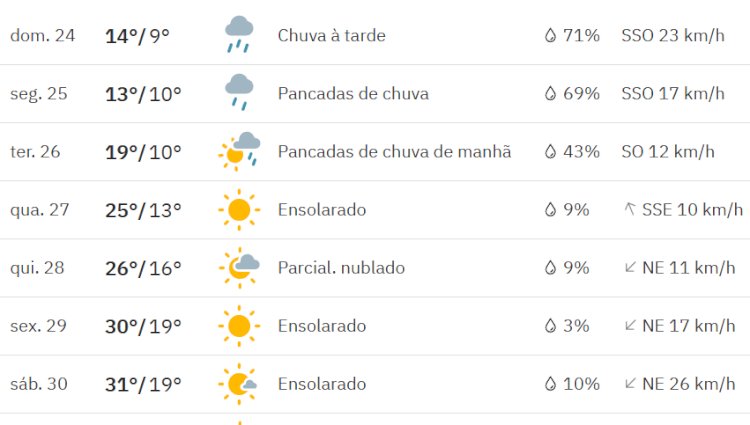Viewport: 750px width, 425px height.
Task: Click the mostly sunny icon for sáb. 30
Action: (x=239, y=384)
